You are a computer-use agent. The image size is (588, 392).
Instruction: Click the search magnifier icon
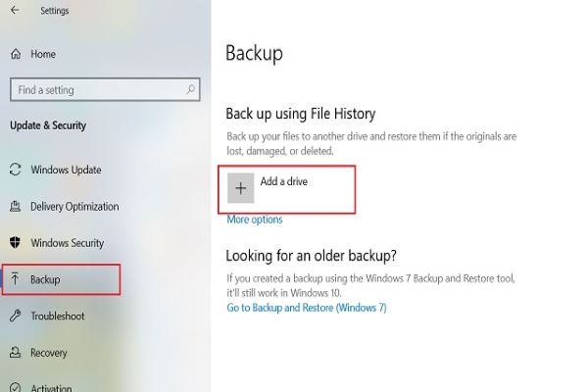(190, 89)
